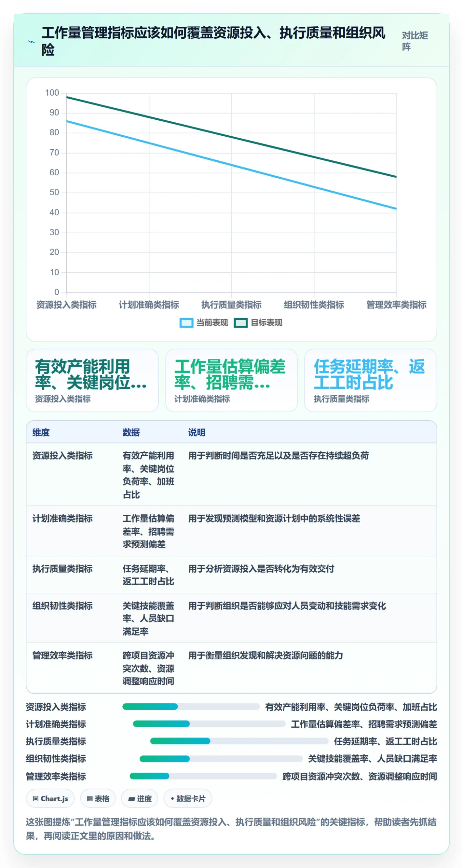Viewport: 463px width, 868px height.
Task: Open the 工作量估算偏差率 data card
Action: pyautogui.click(x=231, y=380)
